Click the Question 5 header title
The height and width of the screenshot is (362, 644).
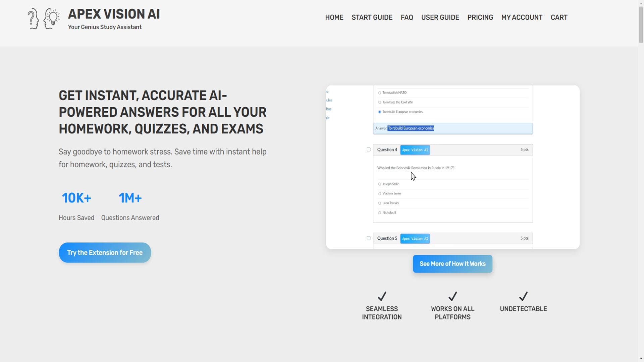click(387, 238)
